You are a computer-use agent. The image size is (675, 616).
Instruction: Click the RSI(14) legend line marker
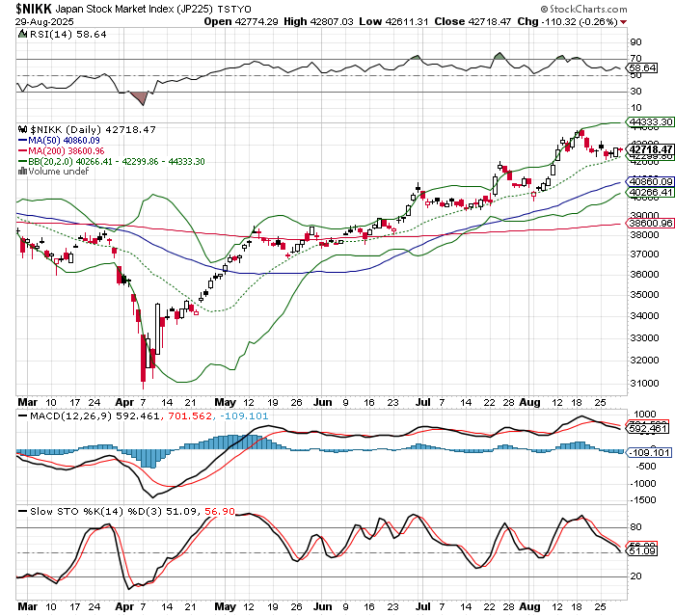[x=21, y=33]
